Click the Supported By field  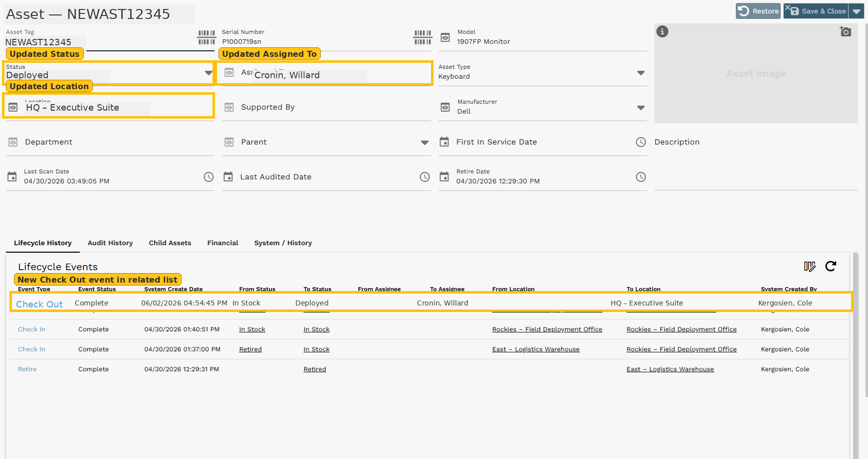(x=326, y=107)
